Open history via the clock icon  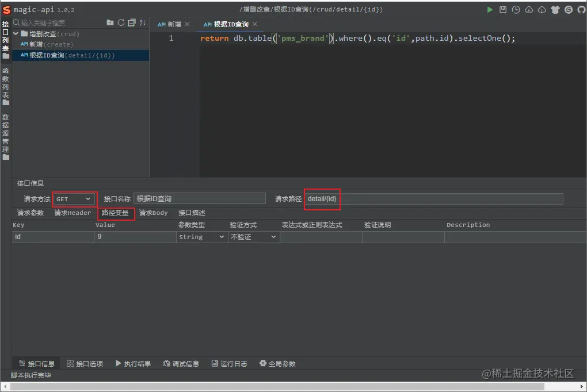[x=516, y=10]
